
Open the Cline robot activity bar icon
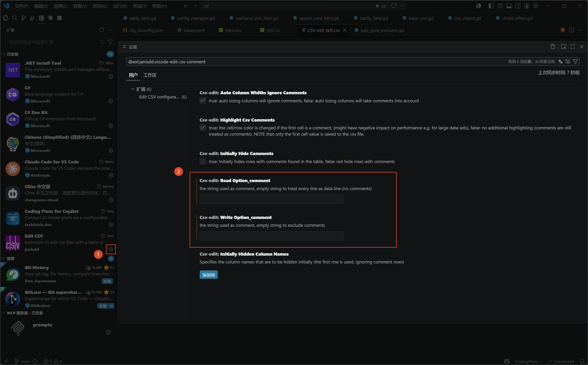pyautogui.click(x=59, y=18)
